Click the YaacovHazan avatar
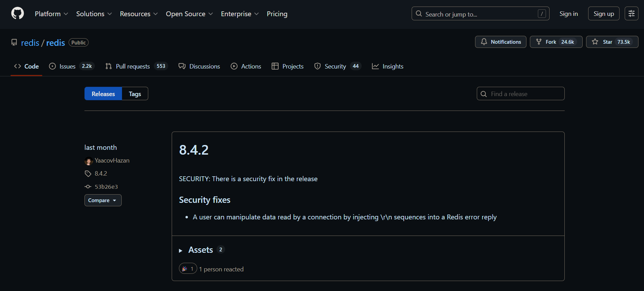This screenshot has height=291, width=644. click(89, 161)
